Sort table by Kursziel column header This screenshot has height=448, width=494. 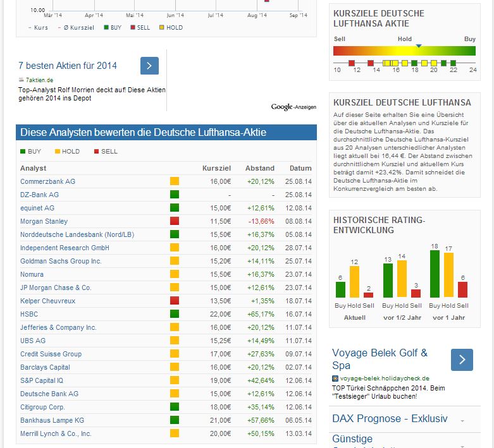tap(216, 168)
